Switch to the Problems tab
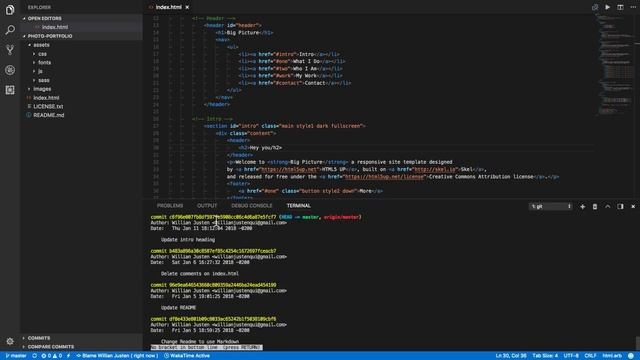 170,206
